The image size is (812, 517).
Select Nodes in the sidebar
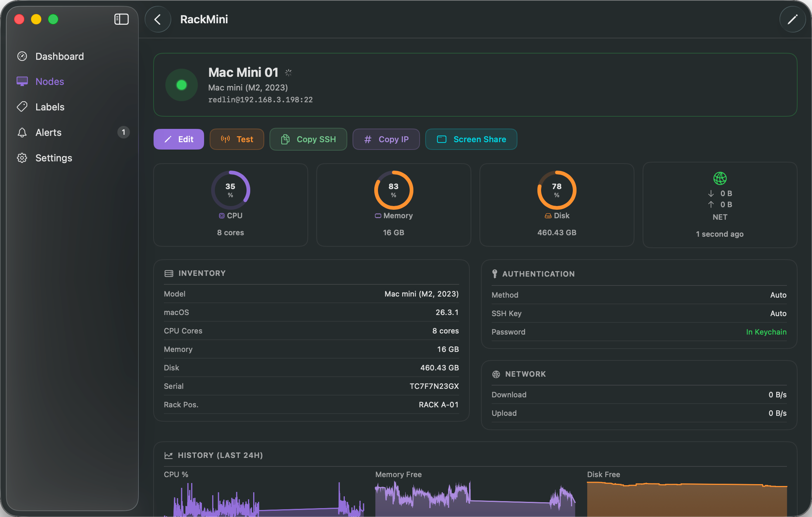49,81
